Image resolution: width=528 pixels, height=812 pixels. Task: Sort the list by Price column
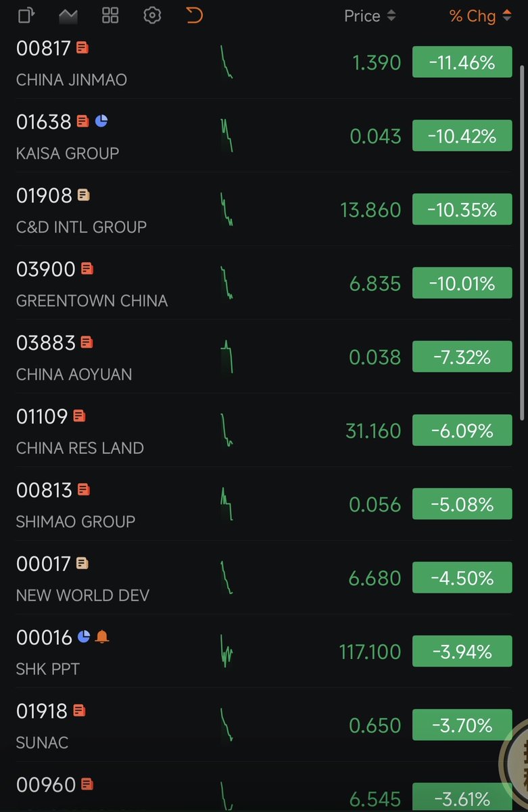[x=370, y=16]
